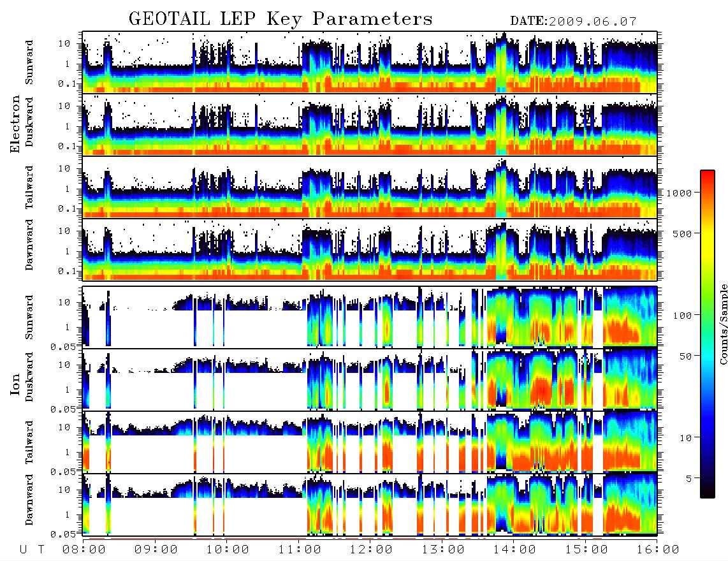
Task: Click the "09:00" time tick label
Action: [x=156, y=550]
